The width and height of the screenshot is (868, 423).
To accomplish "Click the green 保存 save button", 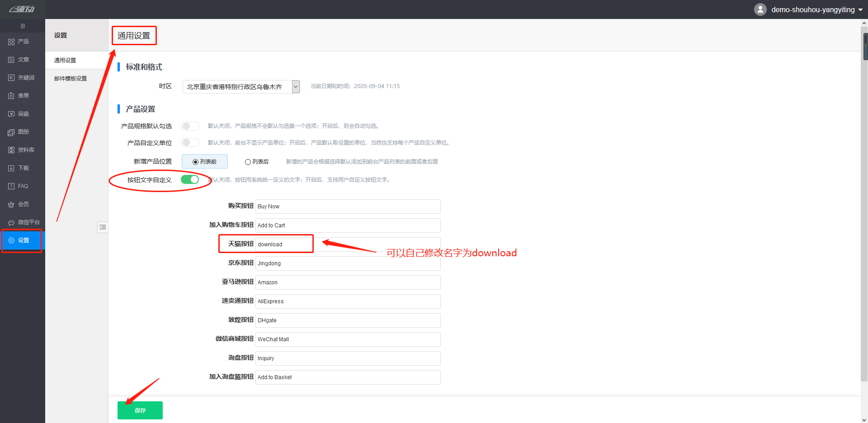I will tap(140, 410).
